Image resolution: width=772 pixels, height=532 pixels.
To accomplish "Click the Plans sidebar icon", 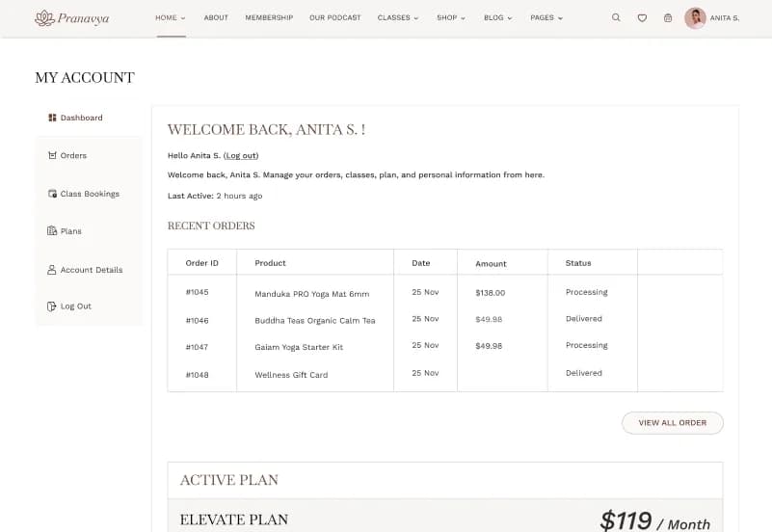I will click(52, 230).
